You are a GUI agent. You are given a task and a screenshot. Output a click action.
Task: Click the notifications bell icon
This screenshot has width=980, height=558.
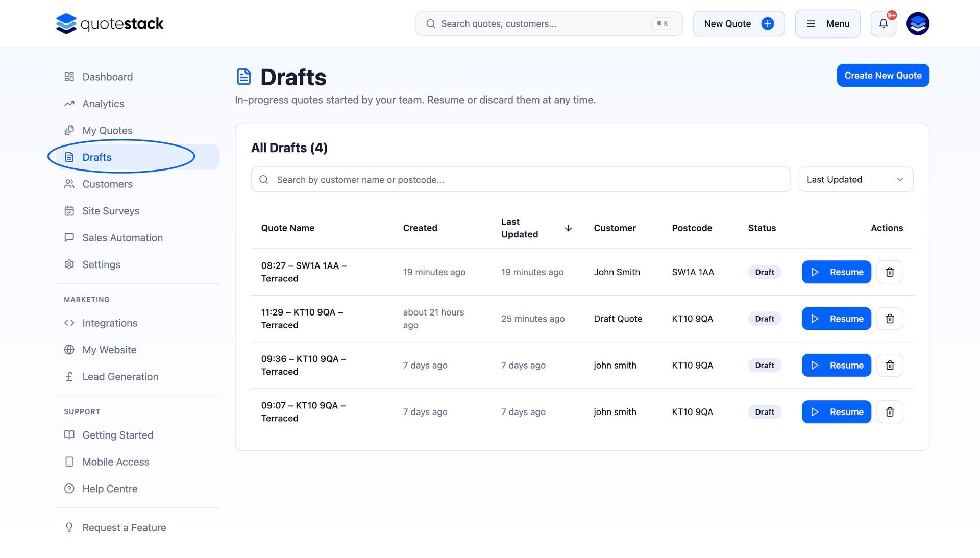tap(883, 23)
